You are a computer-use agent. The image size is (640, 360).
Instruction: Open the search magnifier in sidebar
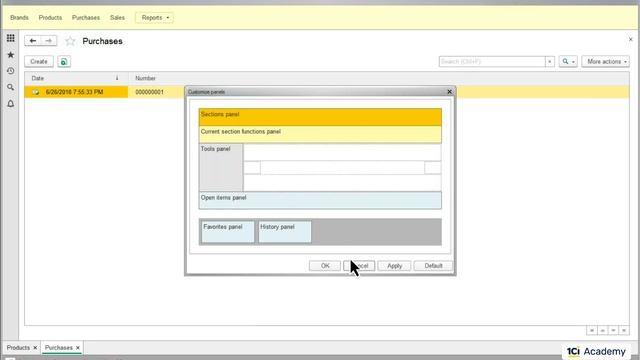coord(11,87)
